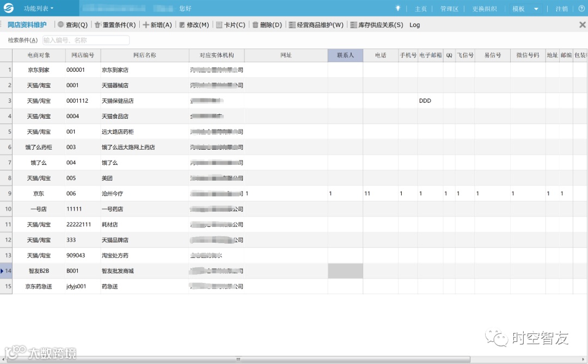Click the 电话 column header
Screen dimensions: 588x364
381,55
